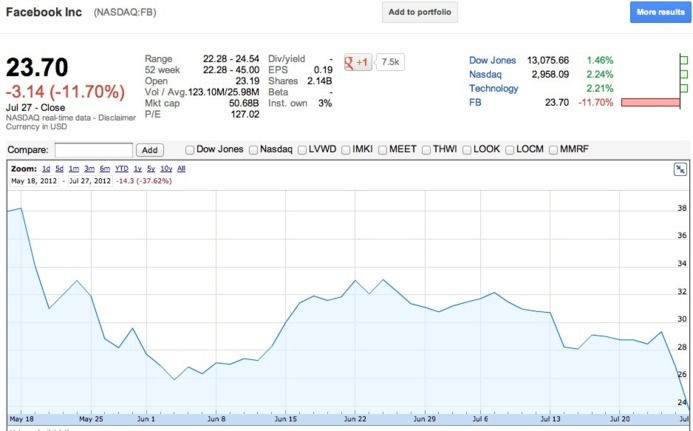Viewport: 693px width, 431px height.
Task: Check the MEET compare box
Action: pyautogui.click(x=382, y=150)
